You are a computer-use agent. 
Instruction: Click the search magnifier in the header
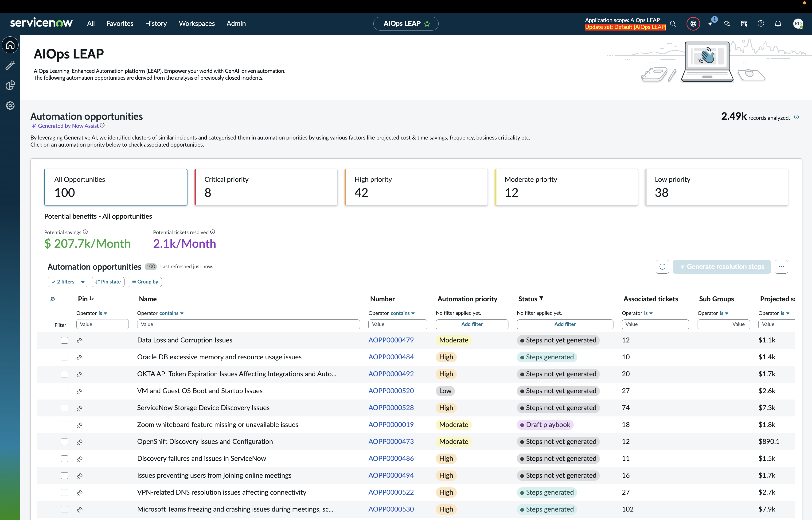coord(673,24)
